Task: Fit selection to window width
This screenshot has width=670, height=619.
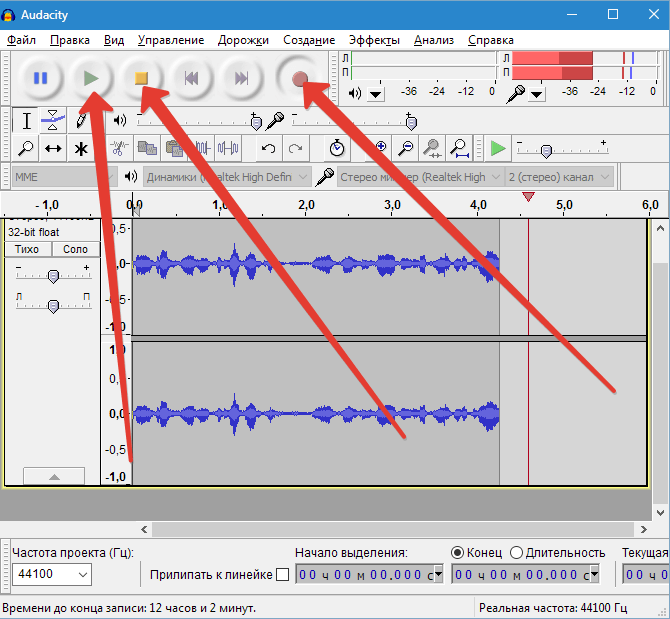Action: click(x=432, y=149)
